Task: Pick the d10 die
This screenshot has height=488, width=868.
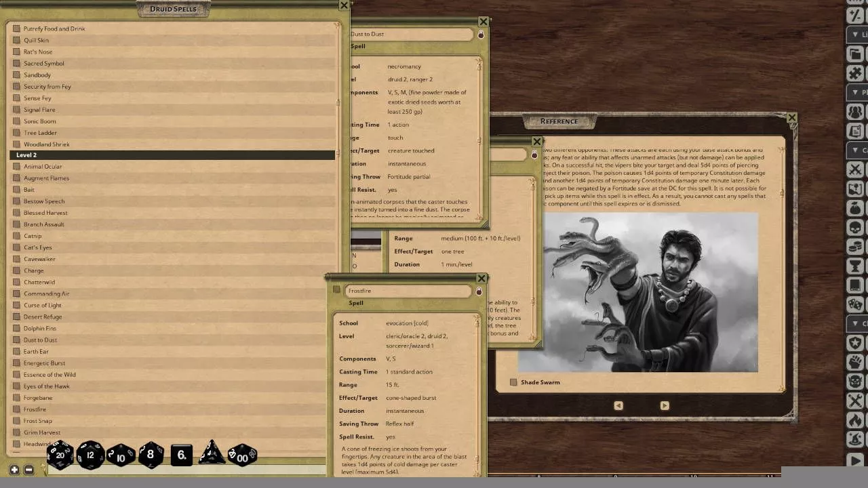Action: coord(121,455)
